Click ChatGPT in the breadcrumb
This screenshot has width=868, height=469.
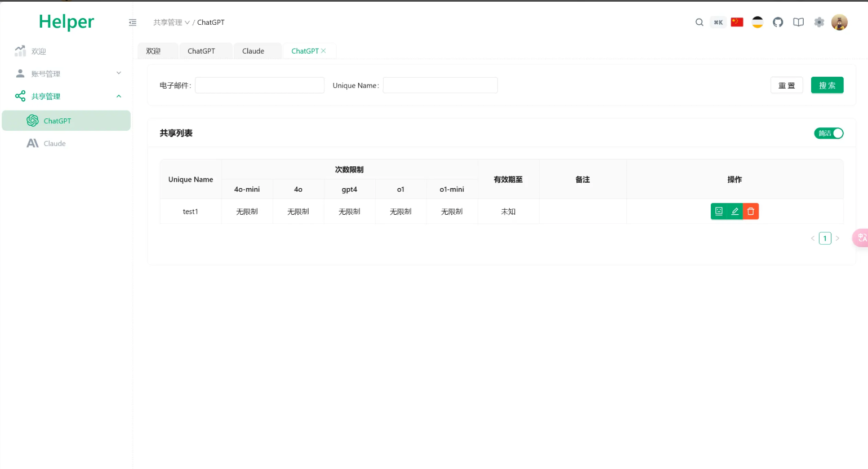211,23
